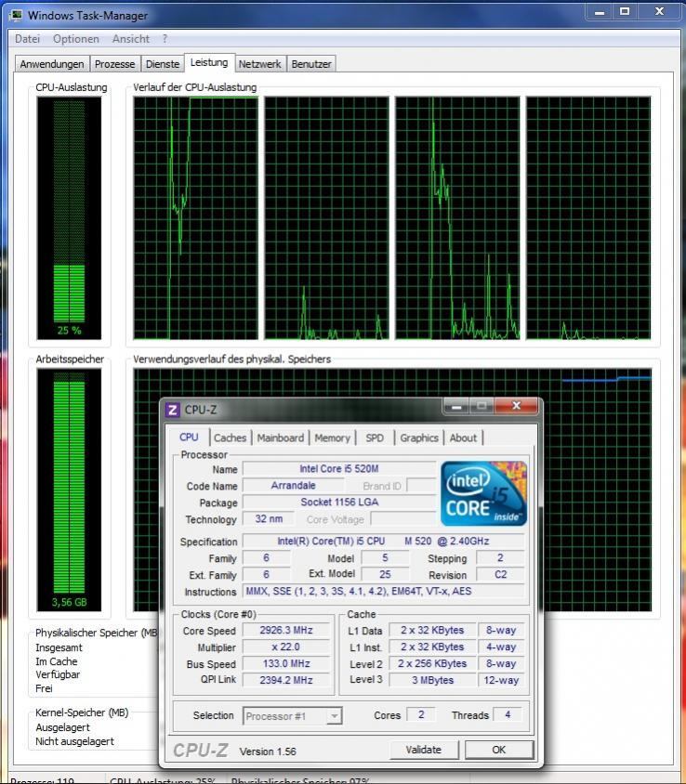Click the Code Name value Arrandale
Screen dimensions: 686x784
pyautogui.click(x=293, y=486)
